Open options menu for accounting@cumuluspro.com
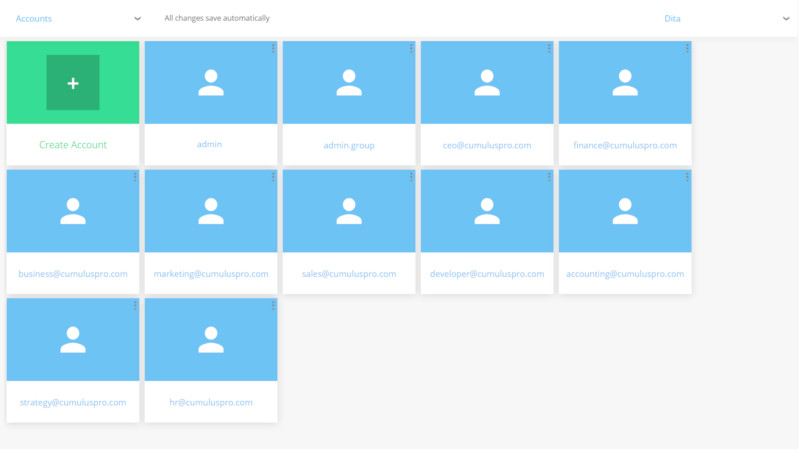 (x=687, y=177)
